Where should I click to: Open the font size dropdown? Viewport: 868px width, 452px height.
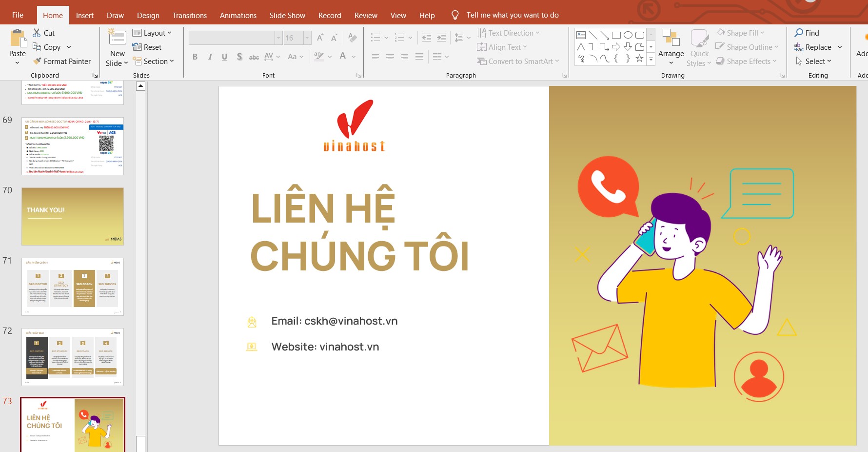(307, 38)
